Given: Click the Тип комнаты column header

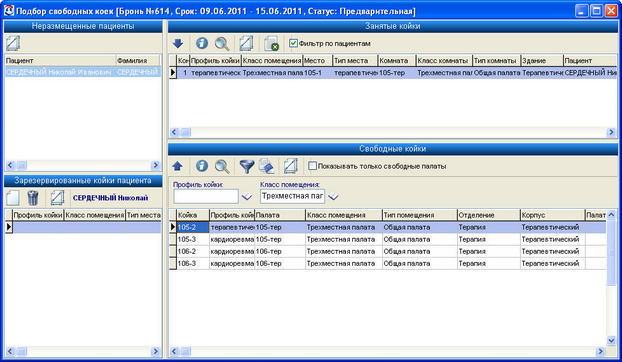Looking at the screenshot, I should pyautogui.click(x=496, y=61).
